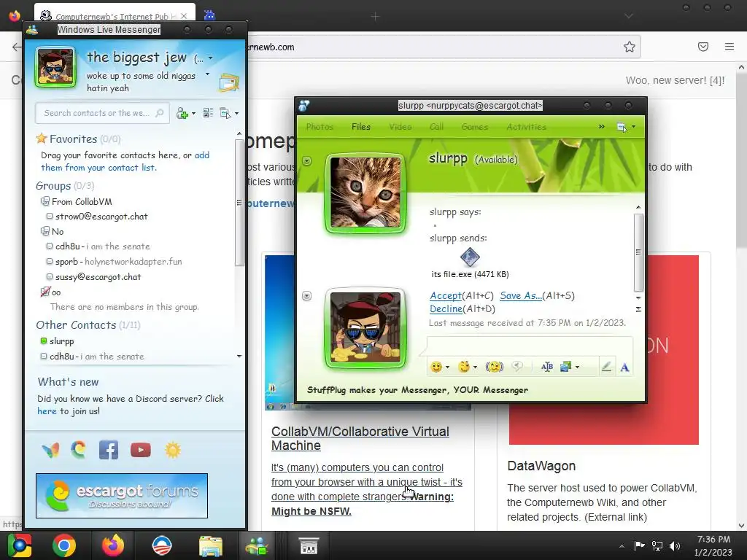Viewport: 747px width, 560px height.
Task: Open the Games tab in chat
Action: point(474,127)
